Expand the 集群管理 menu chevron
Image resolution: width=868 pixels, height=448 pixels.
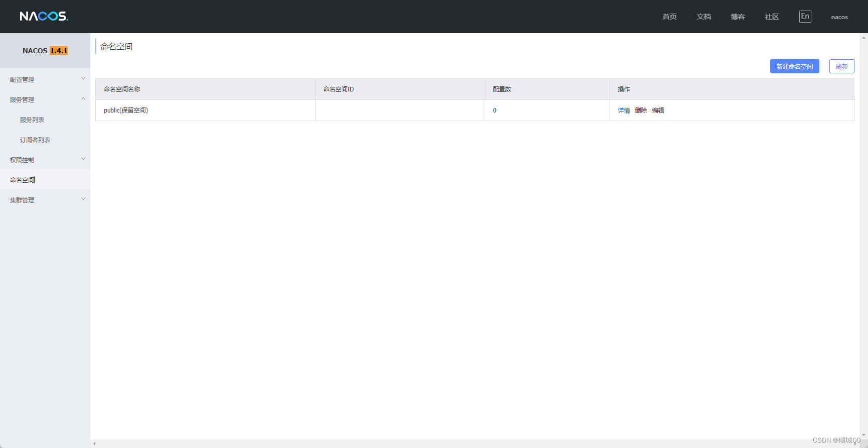(83, 199)
